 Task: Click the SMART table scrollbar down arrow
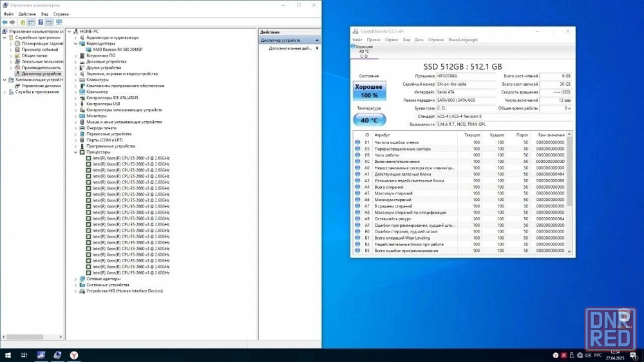tap(569, 251)
